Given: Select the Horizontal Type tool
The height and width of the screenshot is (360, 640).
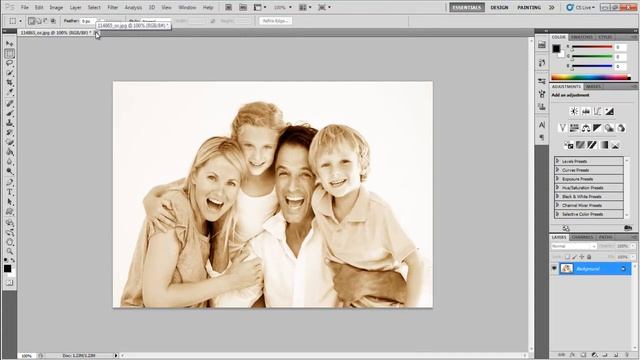Looking at the screenshot, I should pos(9,192).
